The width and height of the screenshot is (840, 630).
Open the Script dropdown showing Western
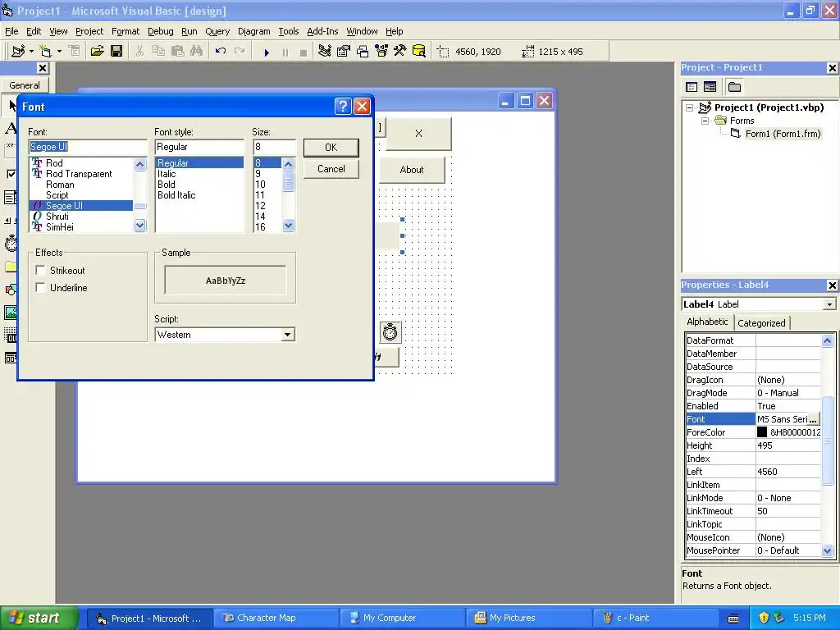(x=287, y=335)
